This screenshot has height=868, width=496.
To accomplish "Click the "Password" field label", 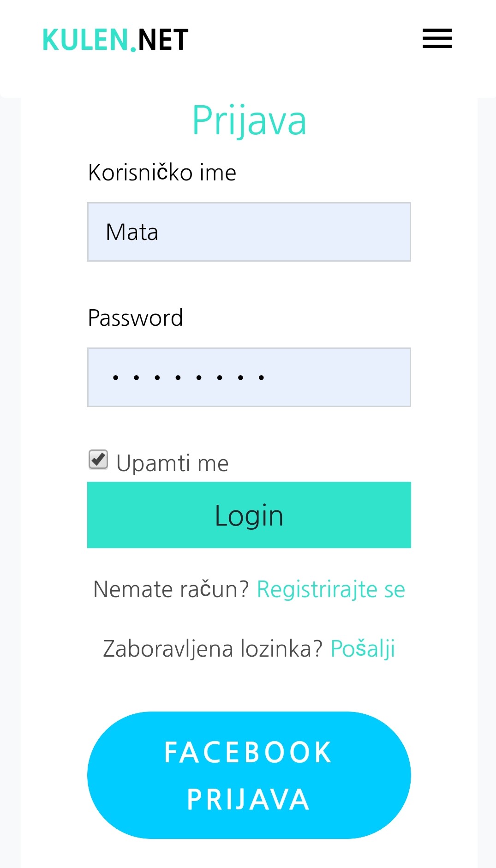I will tap(135, 318).
